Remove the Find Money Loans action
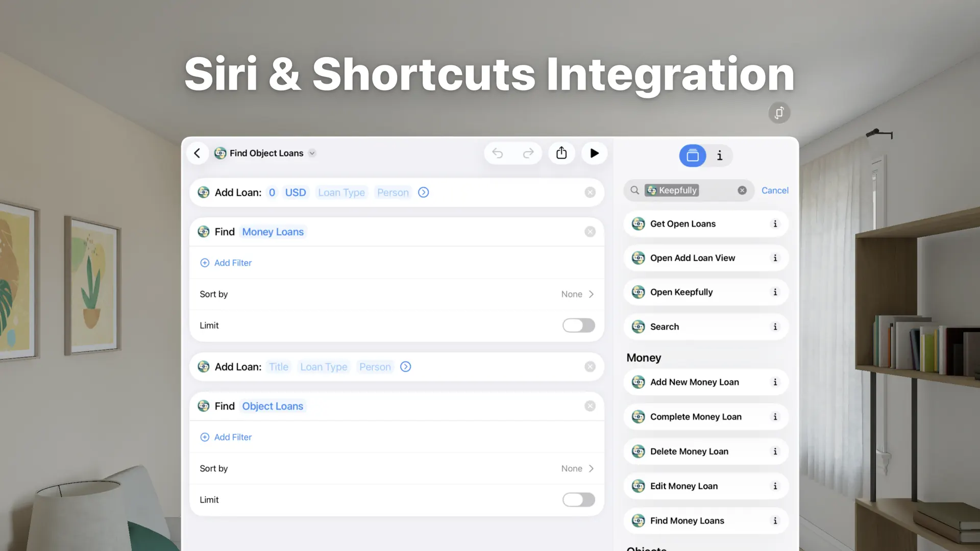This screenshot has width=980, height=551. [x=590, y=232]
